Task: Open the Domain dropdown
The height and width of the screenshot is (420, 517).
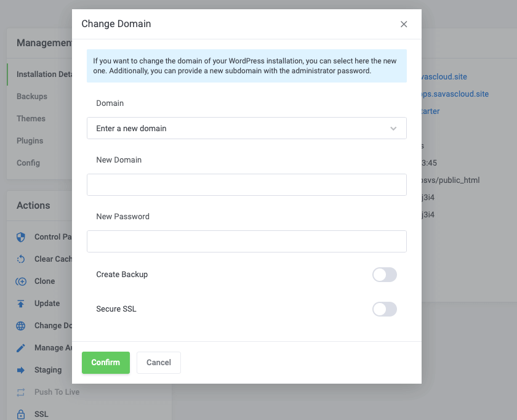Action: (247, 128)
